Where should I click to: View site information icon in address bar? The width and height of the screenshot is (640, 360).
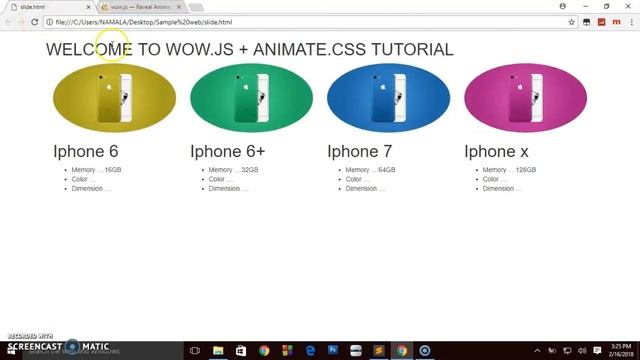point(49,22)
